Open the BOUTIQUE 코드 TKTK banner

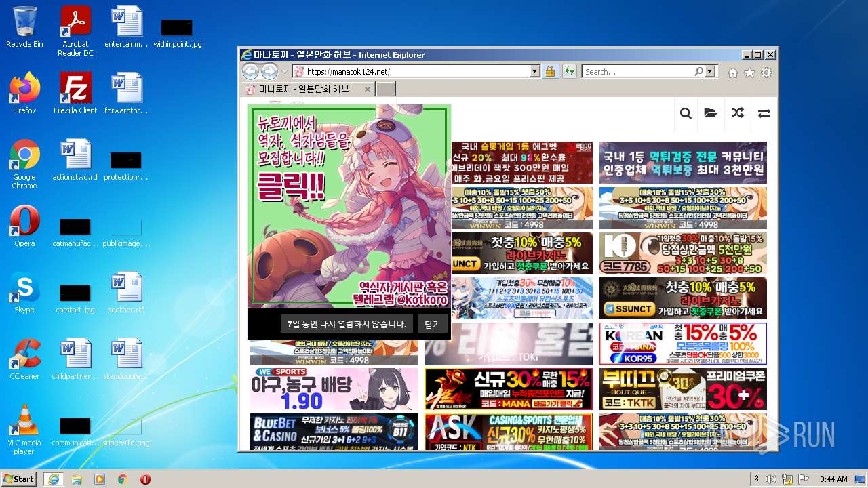683,389
